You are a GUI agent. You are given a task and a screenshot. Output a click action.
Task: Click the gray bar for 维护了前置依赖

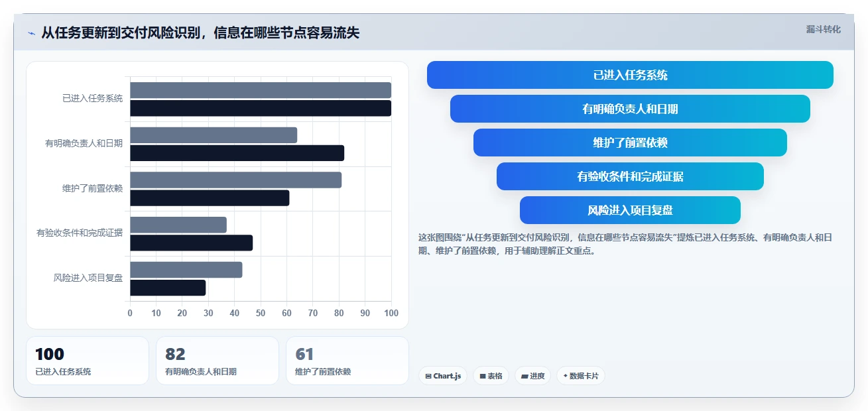235,180
